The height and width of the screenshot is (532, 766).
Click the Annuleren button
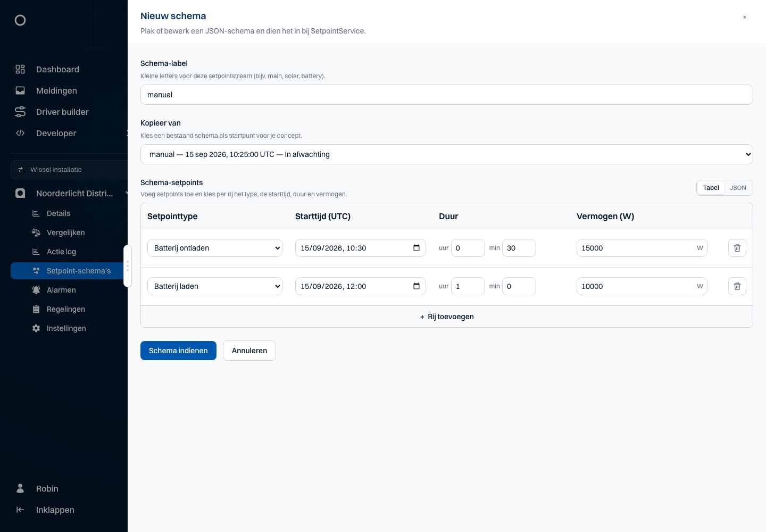pos(249,351)
